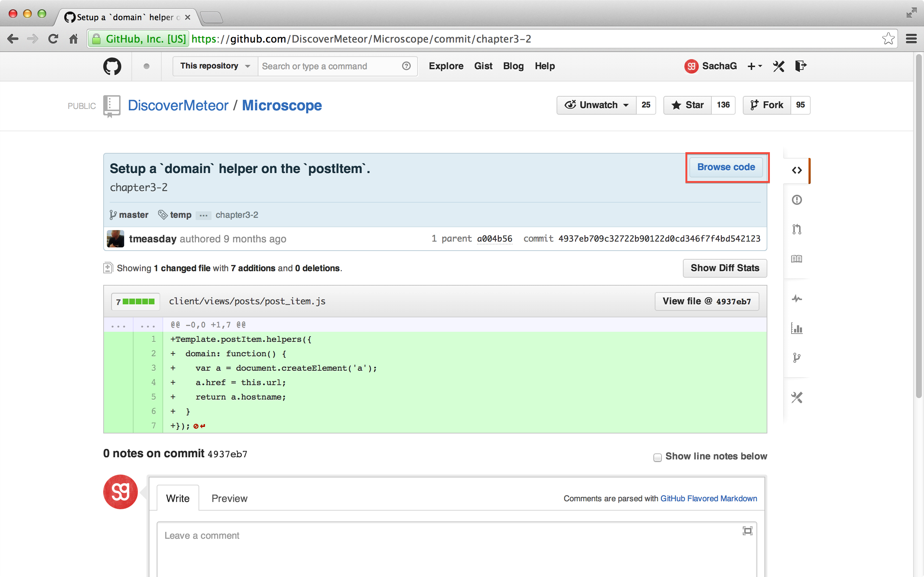Sign out using the exit door icon
This screenshot has height=577, width=924.
801,66
